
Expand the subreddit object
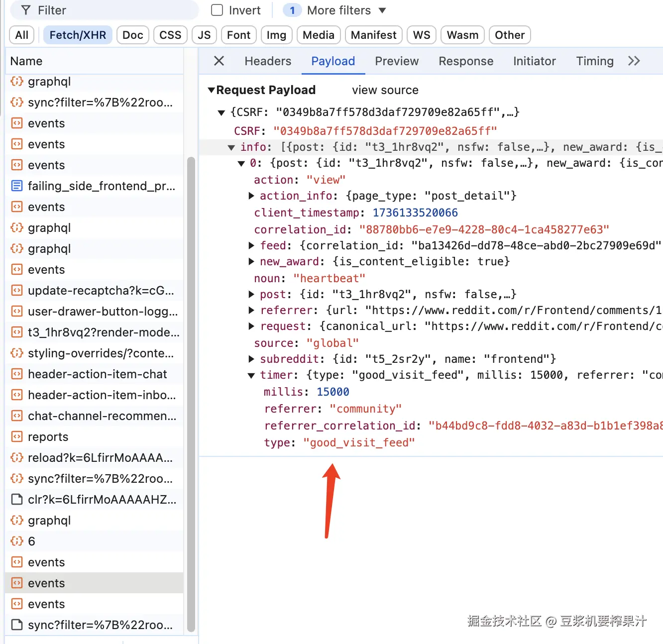[x=251, y=359]
